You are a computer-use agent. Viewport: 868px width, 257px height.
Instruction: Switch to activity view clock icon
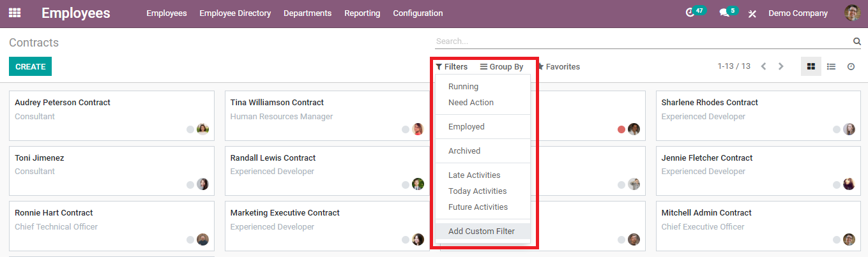(x=851, y=66)
